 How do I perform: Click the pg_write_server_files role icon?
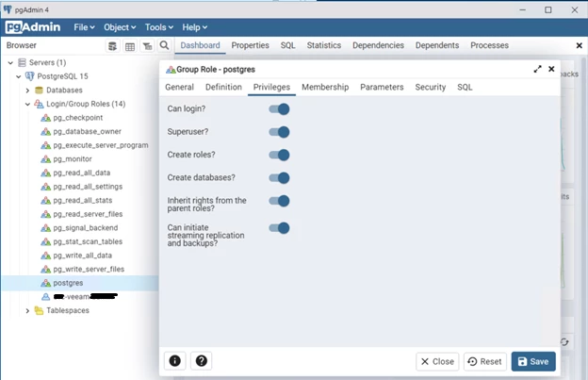[x=45, y=270]
